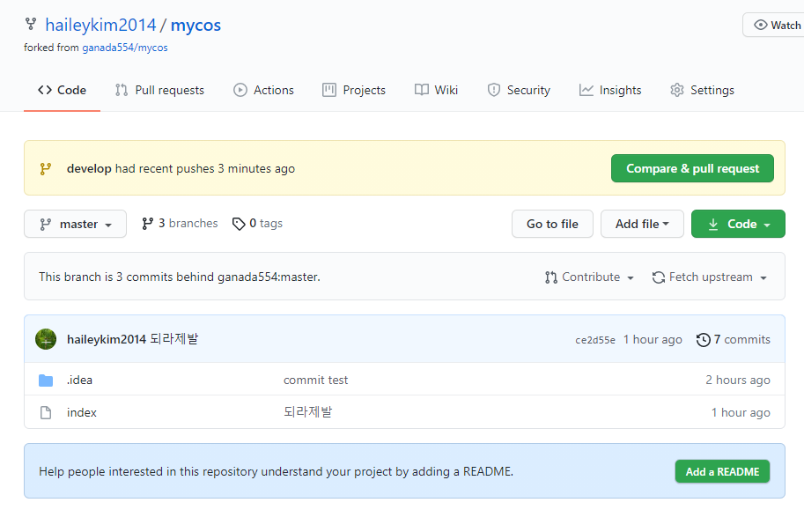This screenshot has width=804, height=532.
Task: Click the index file icon
Action: coord(46,412)
